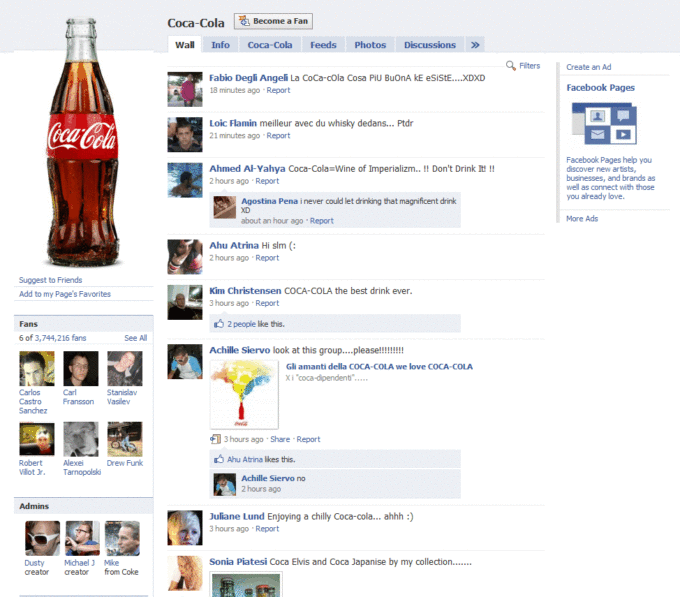Viewport: 680px width, 598px height.
Task: Open the Facebook Pages heading link
Action: [600, 88]
